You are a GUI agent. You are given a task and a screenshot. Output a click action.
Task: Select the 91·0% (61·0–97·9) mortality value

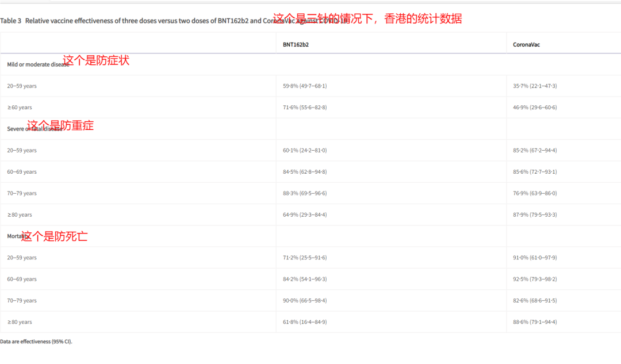coord(535,258)
